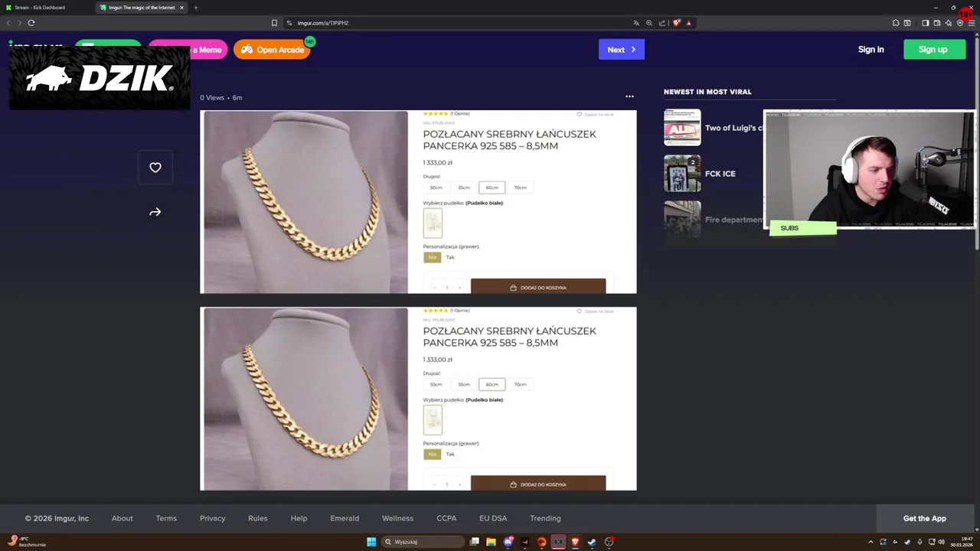Reload the page with the refresh icon
This screenshot has width=980, height=551.
31,23
